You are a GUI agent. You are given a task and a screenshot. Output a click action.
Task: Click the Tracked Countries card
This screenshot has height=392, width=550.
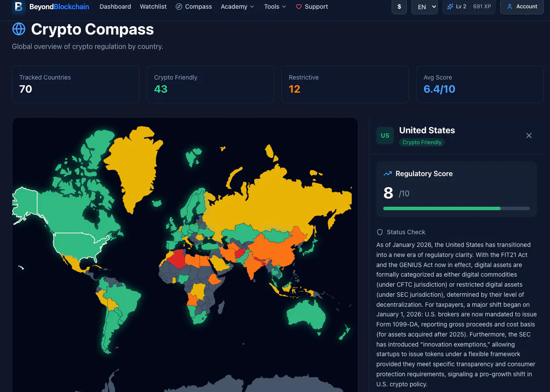[76, 84]
